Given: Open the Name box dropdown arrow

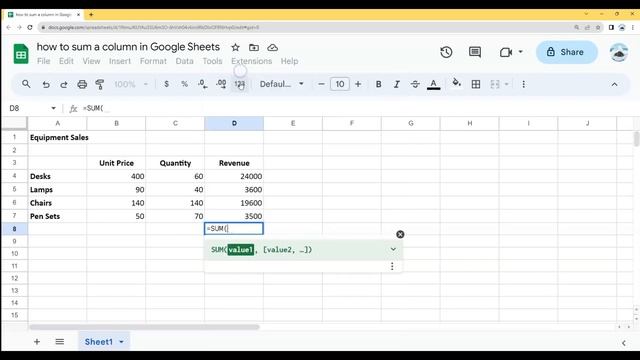Looking at the screenshot, I should tap(53, 108).
